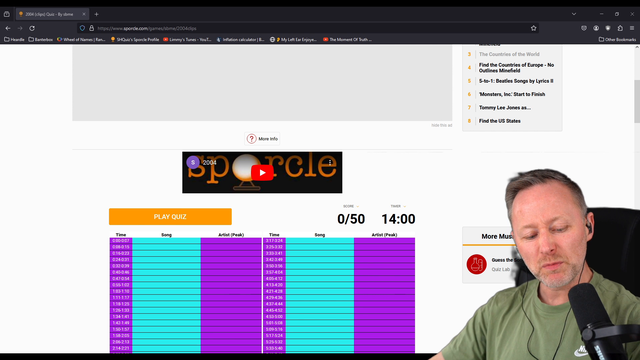Play the 2004 YouTube video

pos(262,173)
